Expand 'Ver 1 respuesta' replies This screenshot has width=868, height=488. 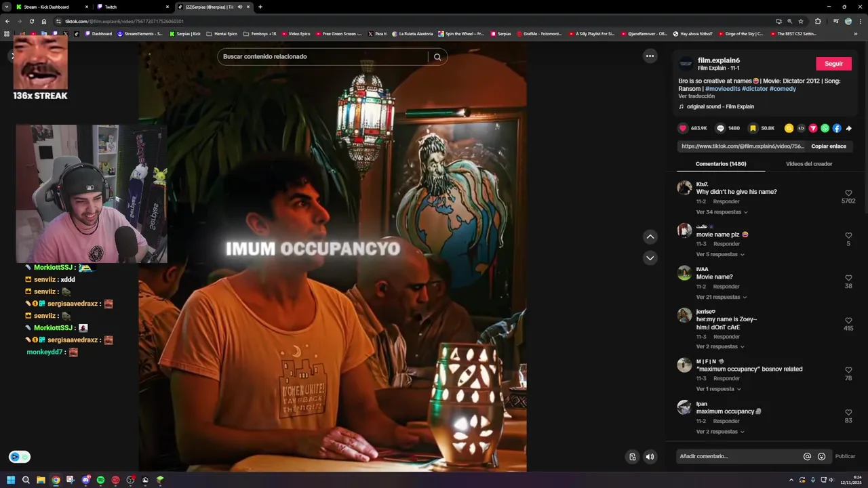tap(719, 389)
